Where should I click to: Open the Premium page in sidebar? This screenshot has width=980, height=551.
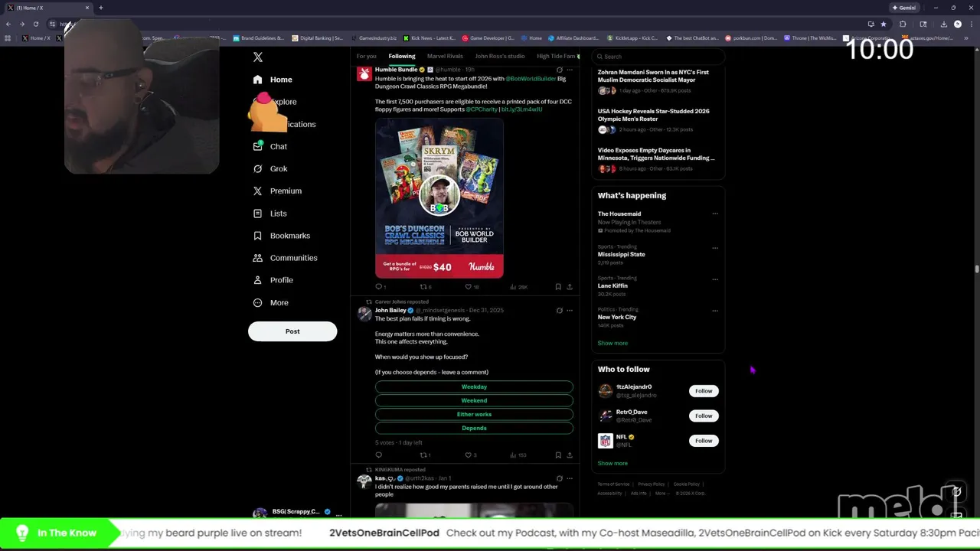point(277,191)
